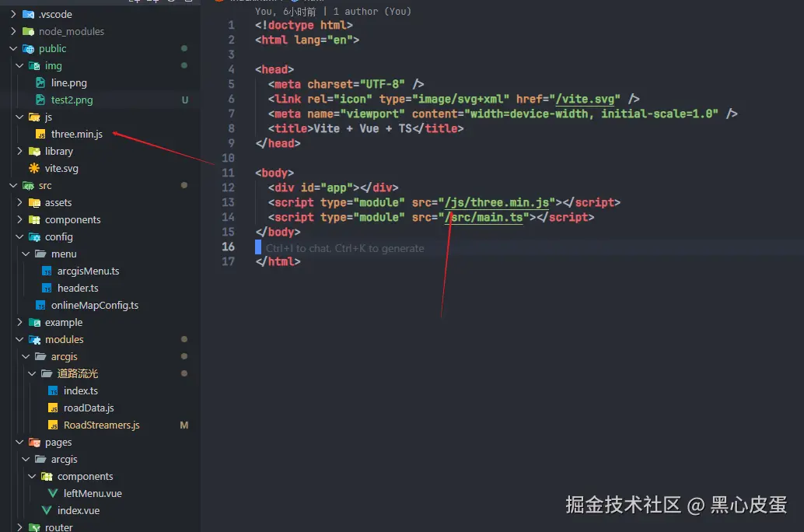Open onlineMapConfig.ts file
Viewport: 804px width, 532px height.
point(95,305)
